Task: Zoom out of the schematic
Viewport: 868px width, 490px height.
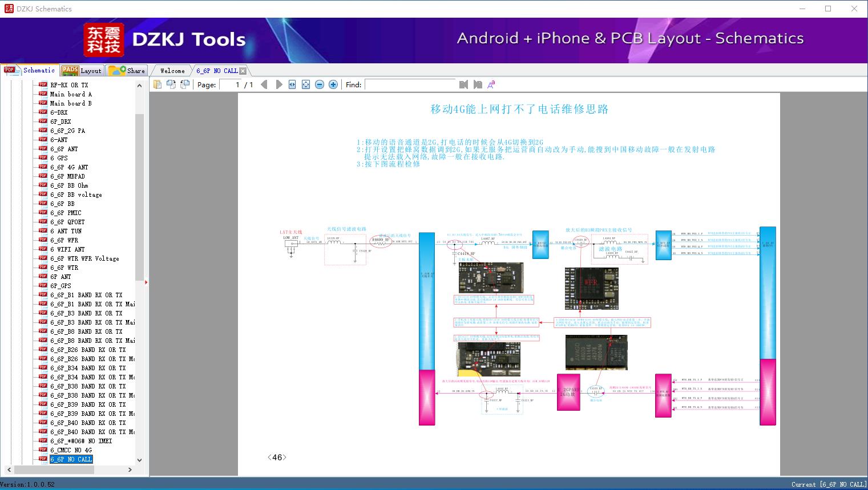Action: 320,84
